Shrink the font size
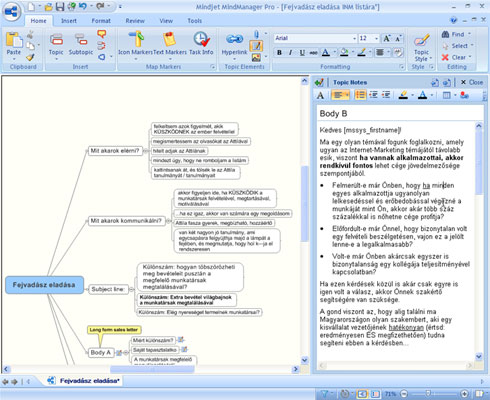Viewport: 490px width, 400px height. 398,38
